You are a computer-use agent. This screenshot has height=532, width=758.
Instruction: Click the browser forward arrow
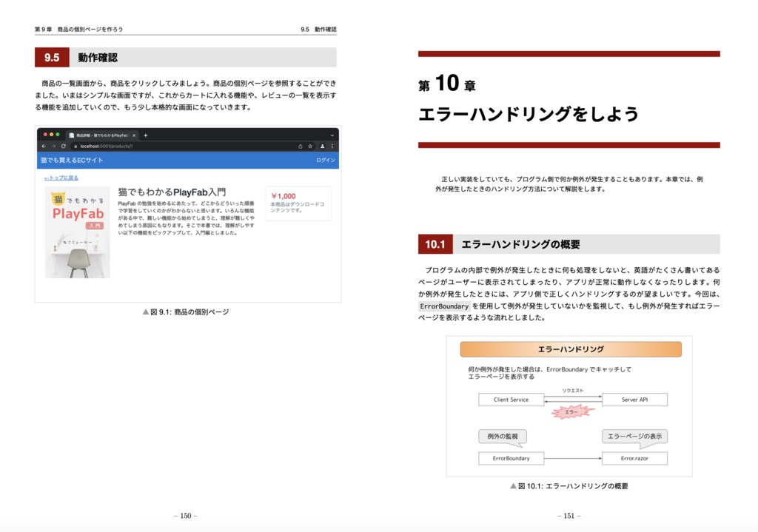point(53,147)
